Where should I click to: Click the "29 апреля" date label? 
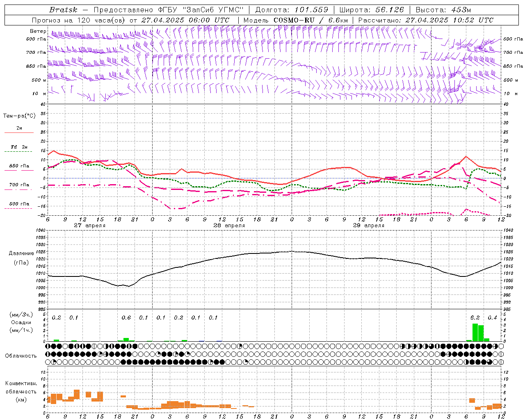point(369,226)
